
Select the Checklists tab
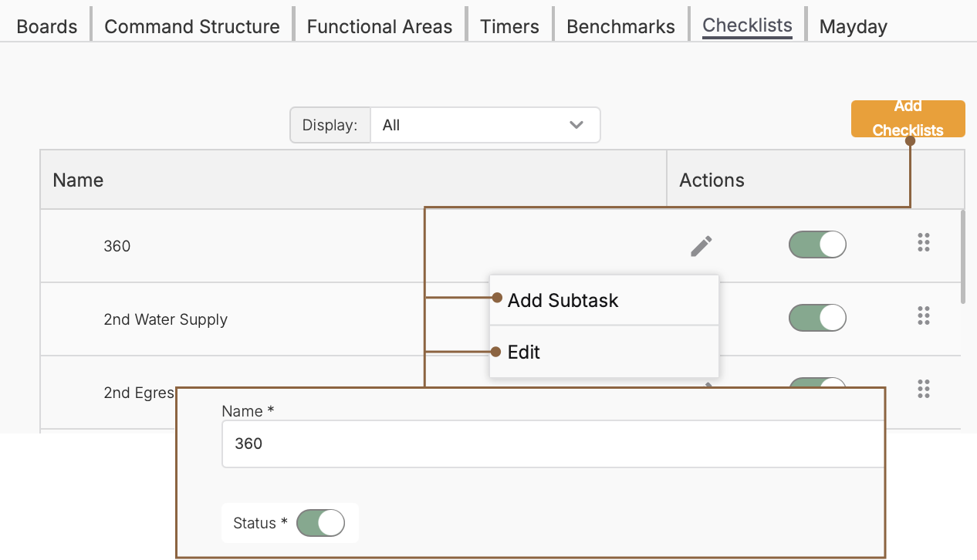(747, 25)
